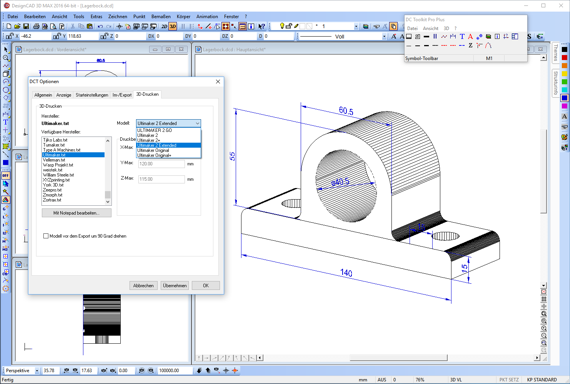Enable Modell vor dem Export drehen checkbox
The width and height of the screenshot is (570, 384).
pyautogui.click(x=46, y=236)
